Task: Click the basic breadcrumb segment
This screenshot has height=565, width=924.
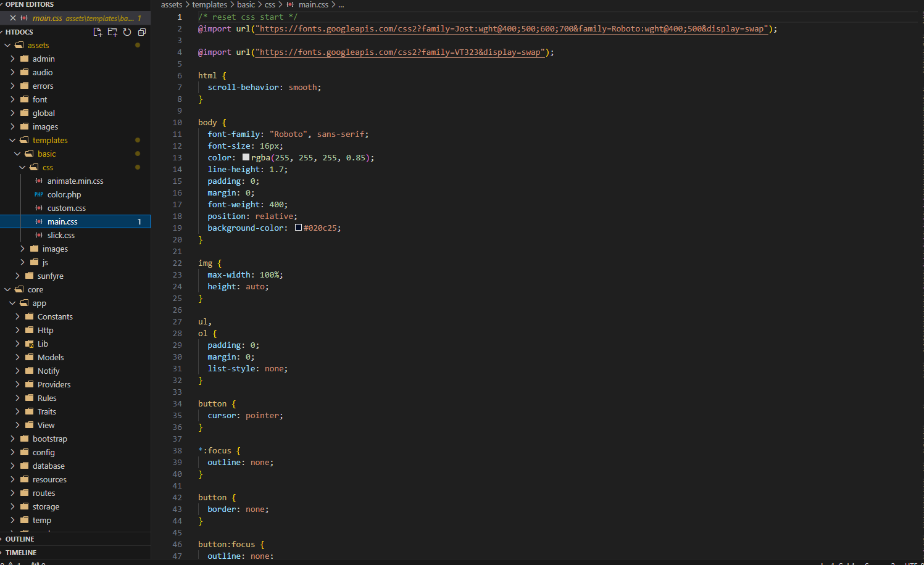Action: tap(246, 4)
